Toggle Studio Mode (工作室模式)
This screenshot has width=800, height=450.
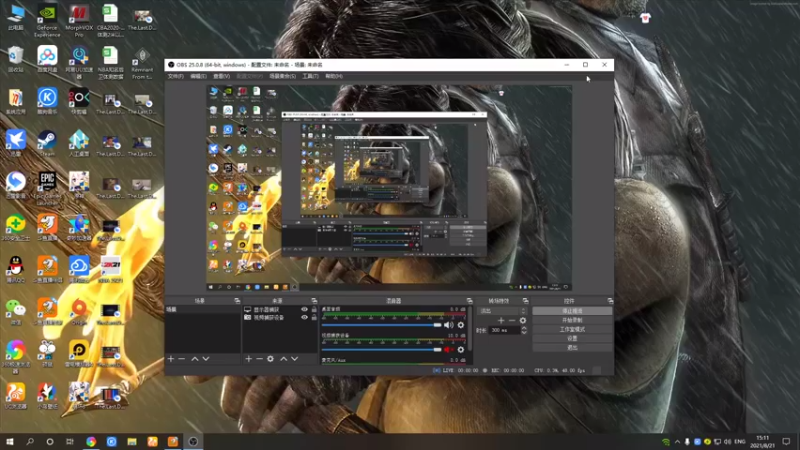(x=572, y=329)
